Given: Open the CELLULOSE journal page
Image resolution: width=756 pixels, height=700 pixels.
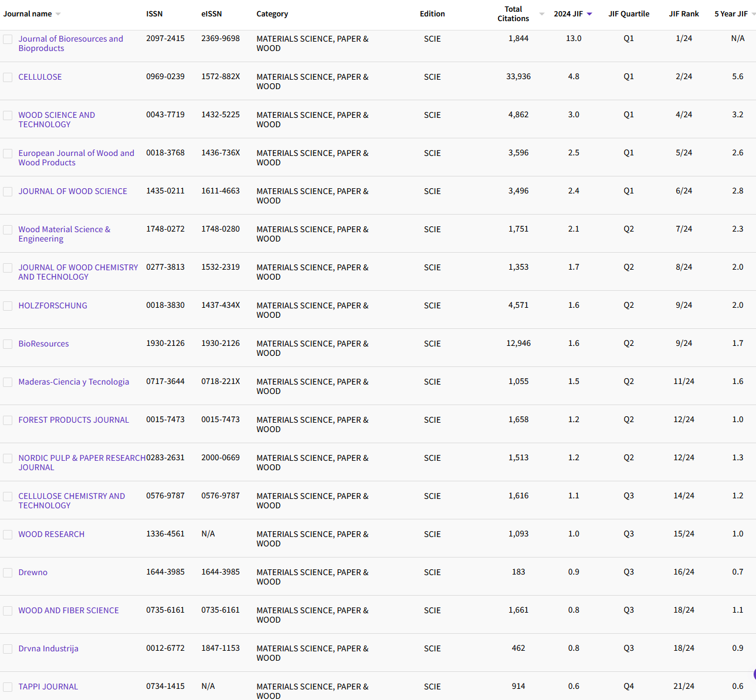Looking at the screenshot, I should pos(40,77).
